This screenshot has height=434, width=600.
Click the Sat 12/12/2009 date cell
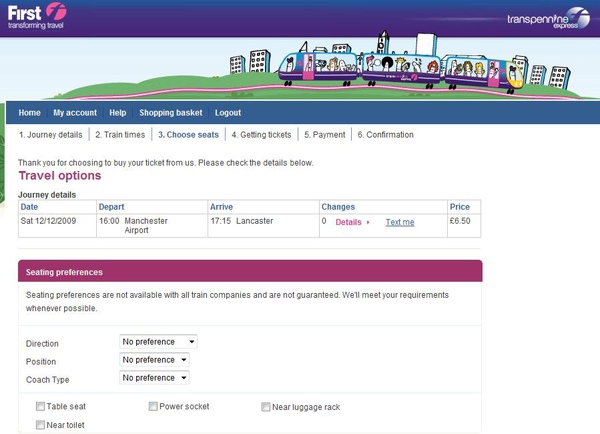[57, 226]
